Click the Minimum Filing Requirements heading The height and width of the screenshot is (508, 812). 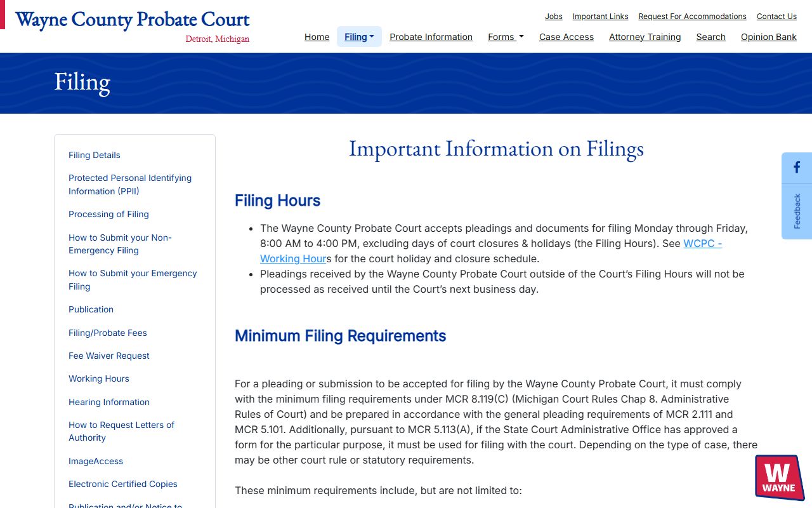tap(340, 336)
